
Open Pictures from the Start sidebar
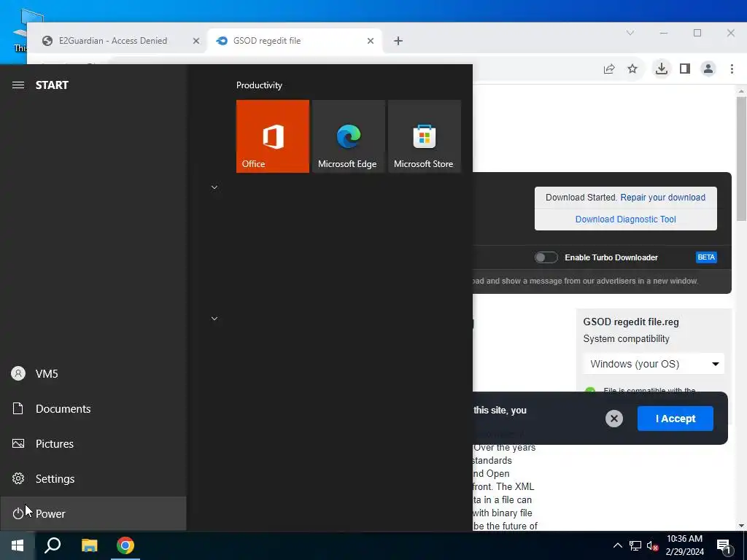(93, 444)
